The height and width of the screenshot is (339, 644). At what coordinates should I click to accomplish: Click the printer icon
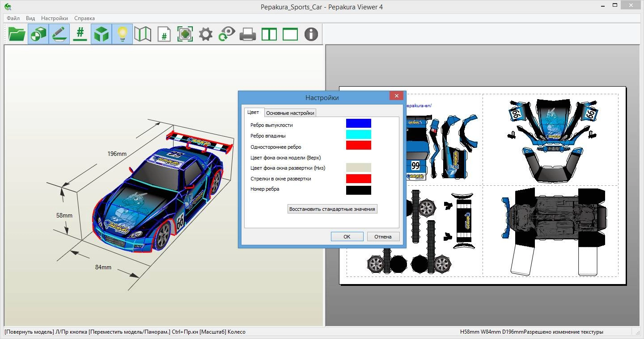tap(248, 34)
